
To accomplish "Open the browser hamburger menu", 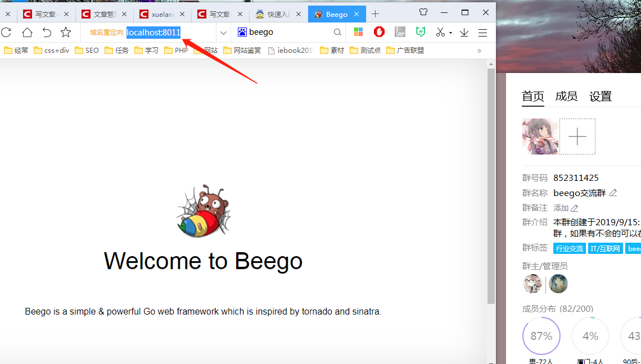I will [x=483, y=33].
